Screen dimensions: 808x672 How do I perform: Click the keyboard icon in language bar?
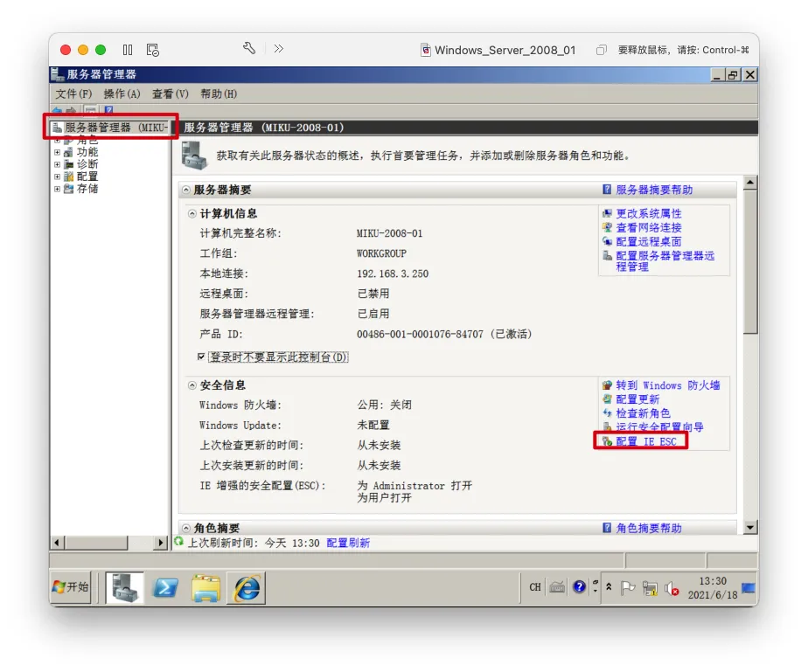557,587
